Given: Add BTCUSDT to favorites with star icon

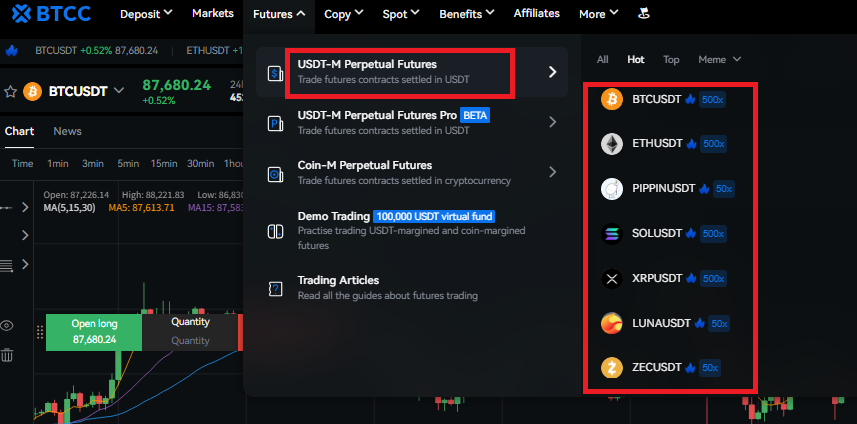Looking at the screenshot, I should [11, 91].
